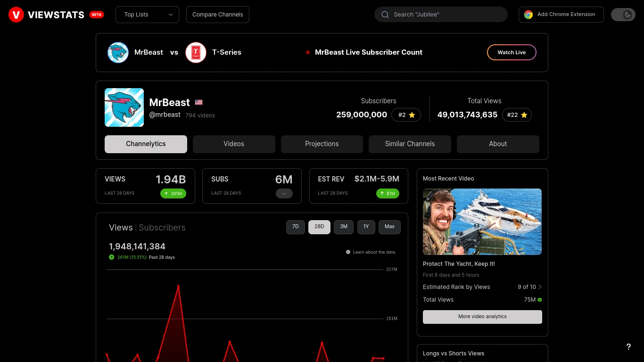
Task: Open the Projections tab
Action: 322,144
